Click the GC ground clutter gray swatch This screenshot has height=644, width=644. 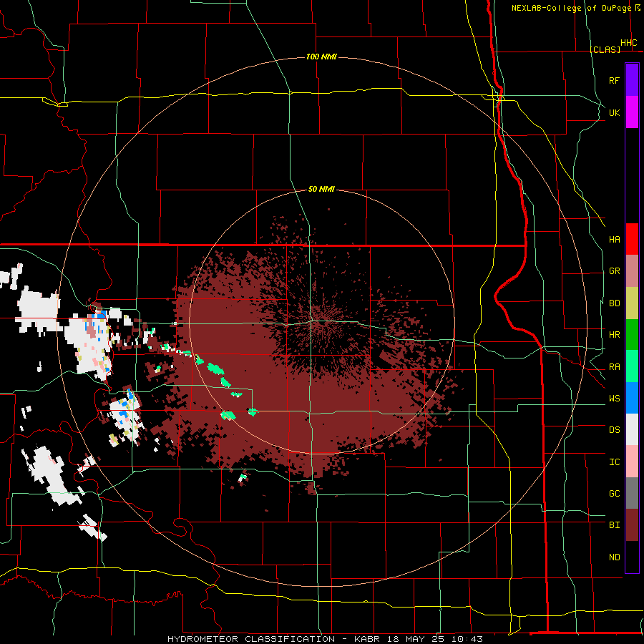(x=632, y=493)
